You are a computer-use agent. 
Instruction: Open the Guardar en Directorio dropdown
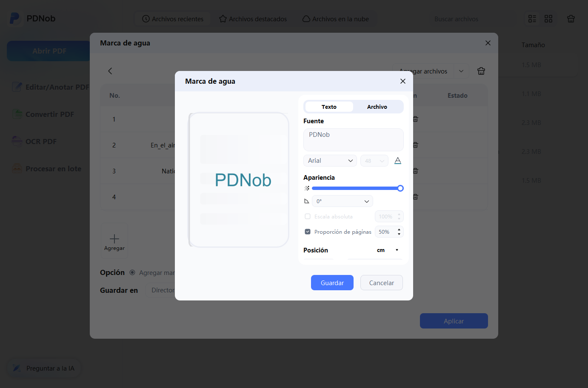pos(160,290)
